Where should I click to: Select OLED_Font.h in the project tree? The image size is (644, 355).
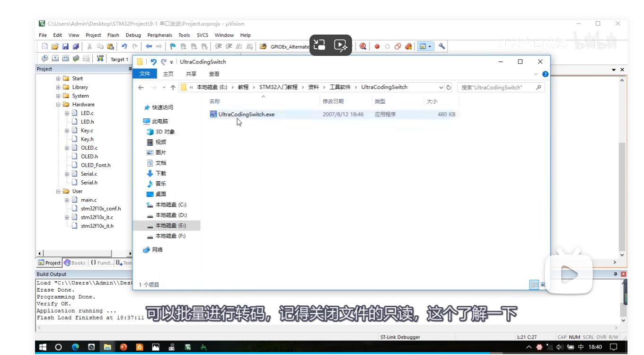(96, 165)
